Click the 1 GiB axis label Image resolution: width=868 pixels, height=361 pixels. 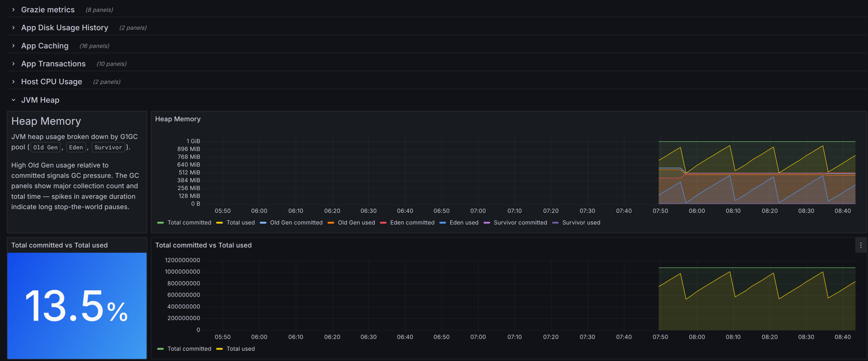193,141
